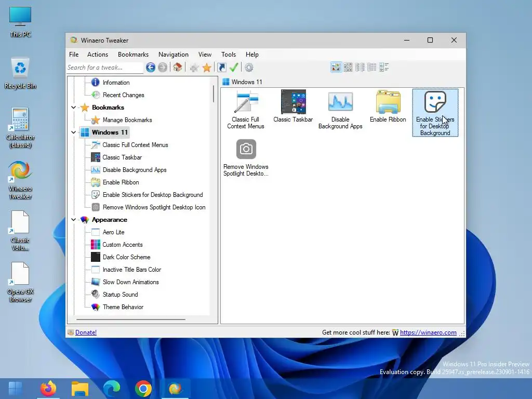The width and height of the screenshot is (532, 399).
Task: Open the Bookmarks menu
Action: 133,54
